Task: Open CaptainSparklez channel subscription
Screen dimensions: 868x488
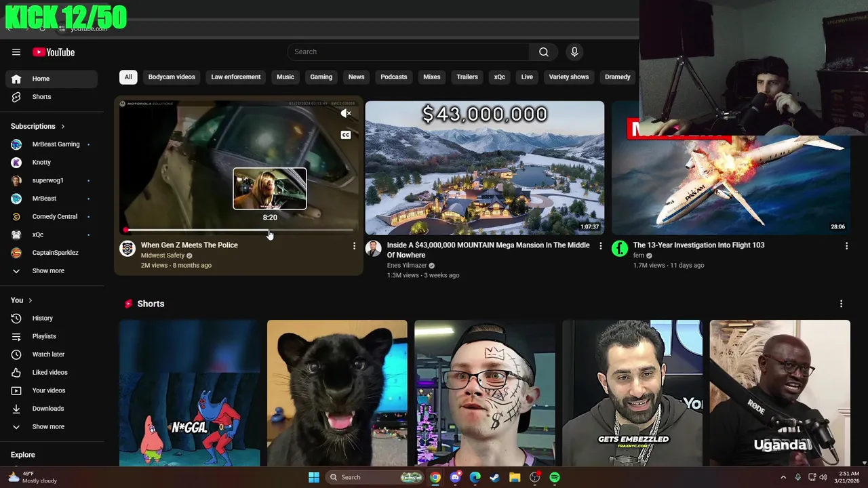Action: 52,253
